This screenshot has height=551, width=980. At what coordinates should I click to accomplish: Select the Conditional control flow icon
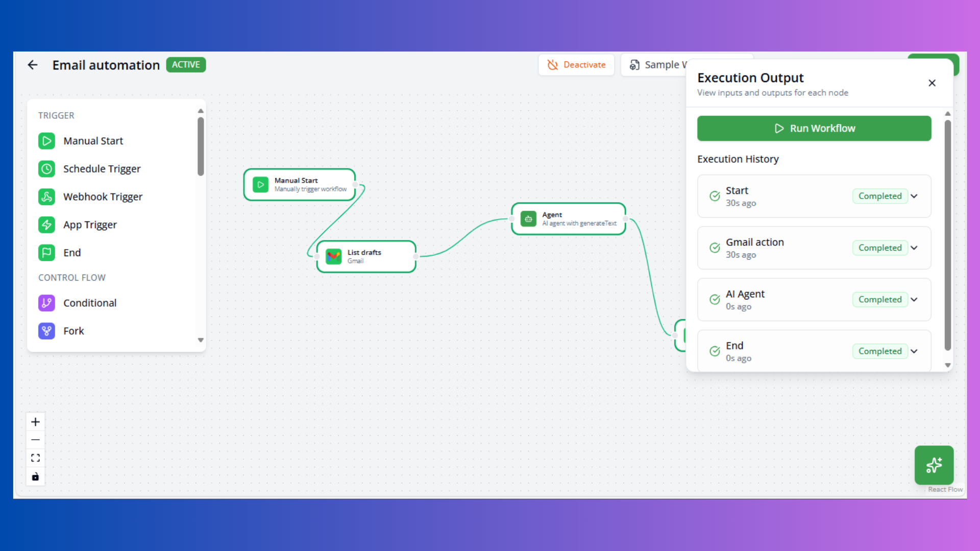point(46,303)
